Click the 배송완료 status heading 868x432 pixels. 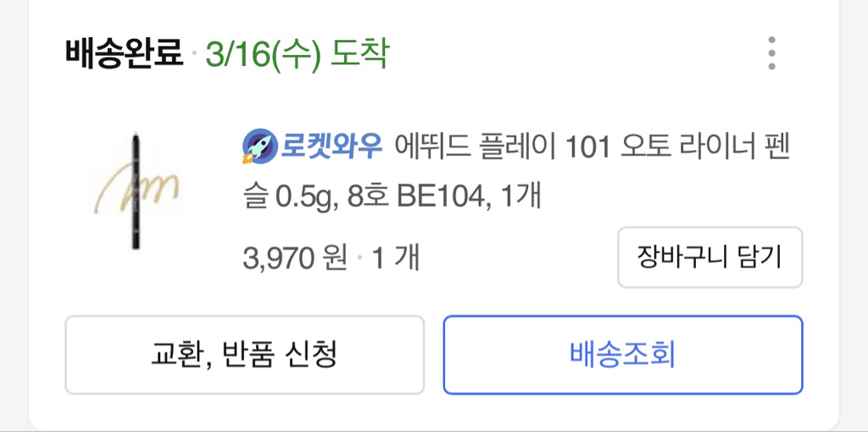(124, 55)
